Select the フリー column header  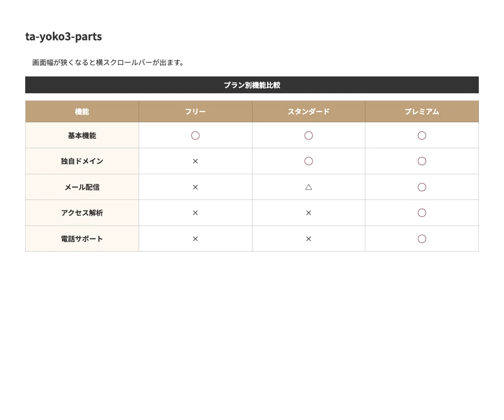(x=195, y=111)
